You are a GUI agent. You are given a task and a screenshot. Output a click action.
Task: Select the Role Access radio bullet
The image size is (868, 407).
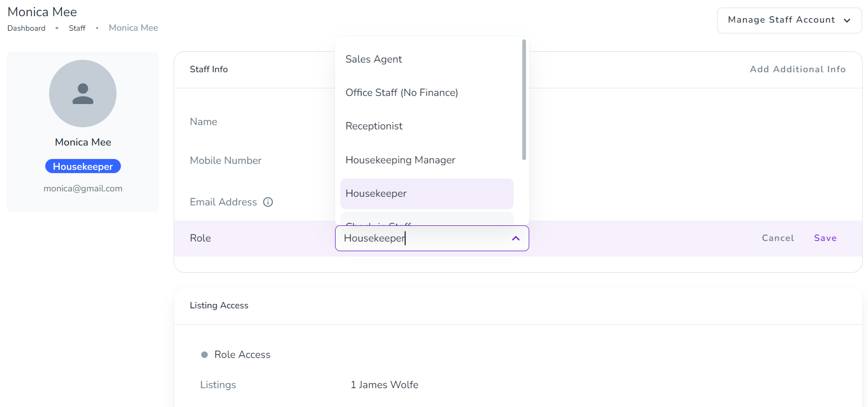[x=204, y=355]
